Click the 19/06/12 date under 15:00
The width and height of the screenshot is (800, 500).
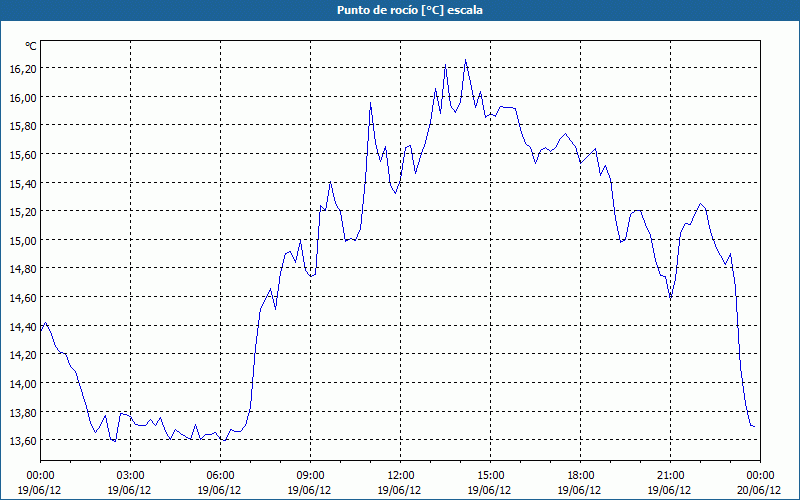point(489,490)
